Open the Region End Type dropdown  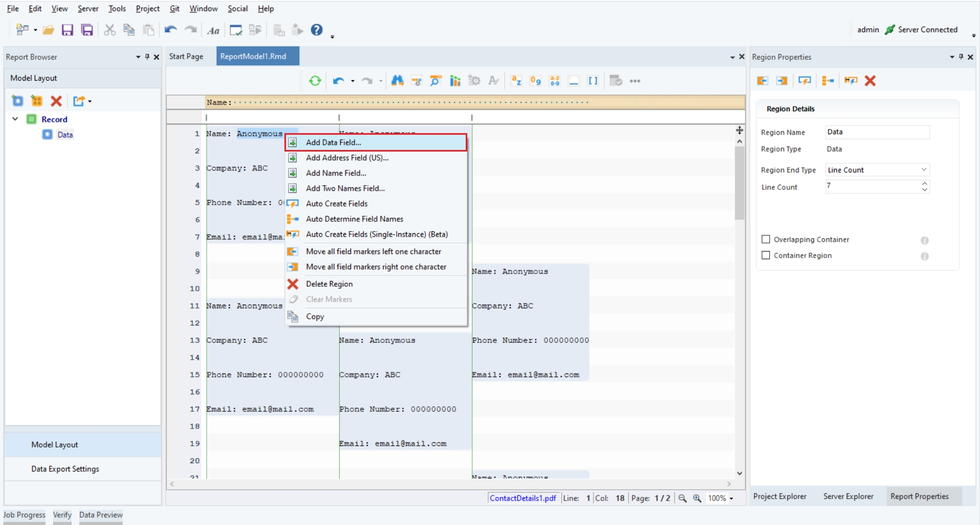(877, 170)
